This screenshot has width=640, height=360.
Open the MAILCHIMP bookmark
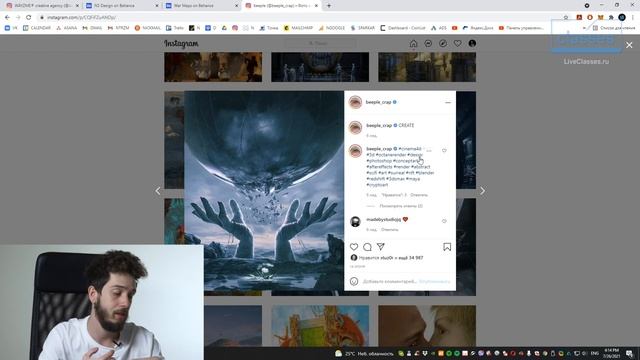(x=298, y=28)
